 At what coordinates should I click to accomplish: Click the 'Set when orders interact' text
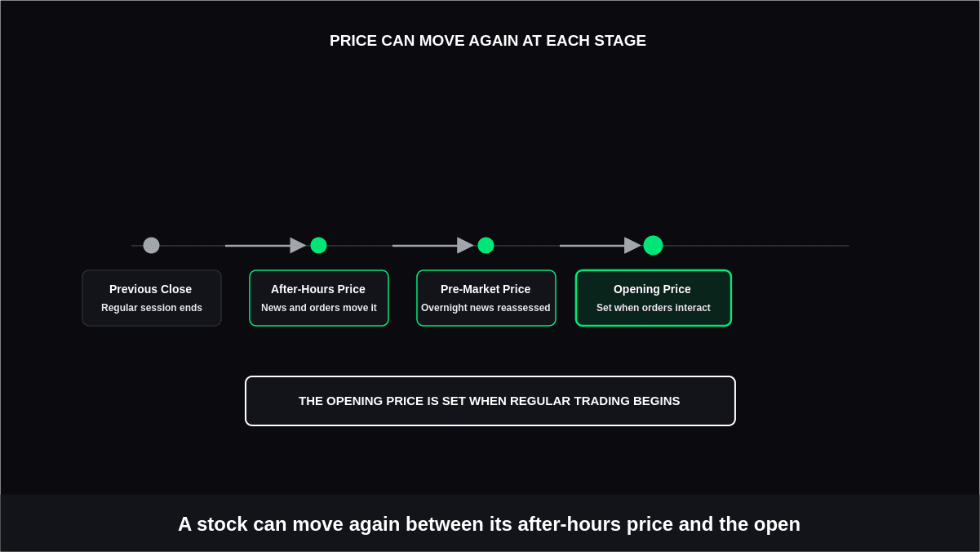coord(654,308)
